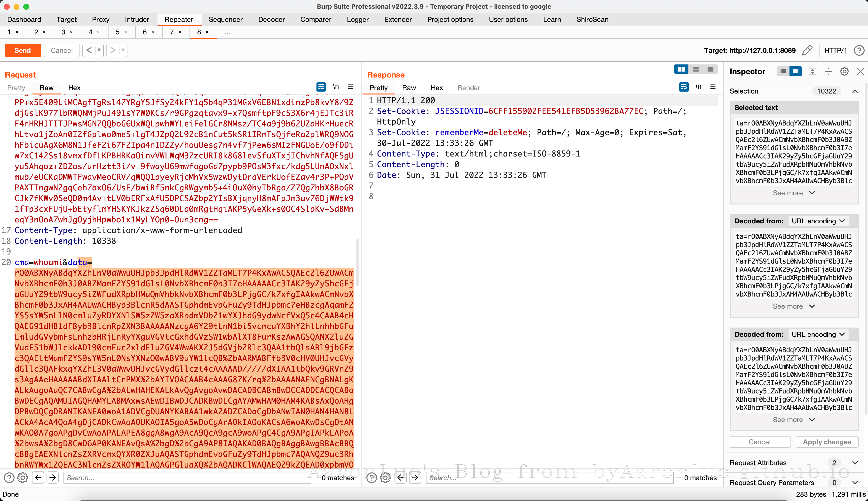
Task: Close Repeater tab 3
Action: [x=71, y=32]
